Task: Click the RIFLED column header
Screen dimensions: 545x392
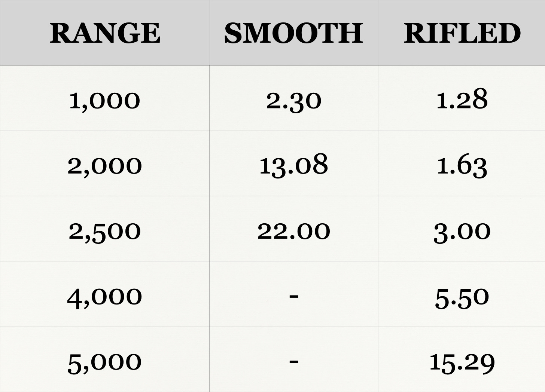Action: coord(462,33)
